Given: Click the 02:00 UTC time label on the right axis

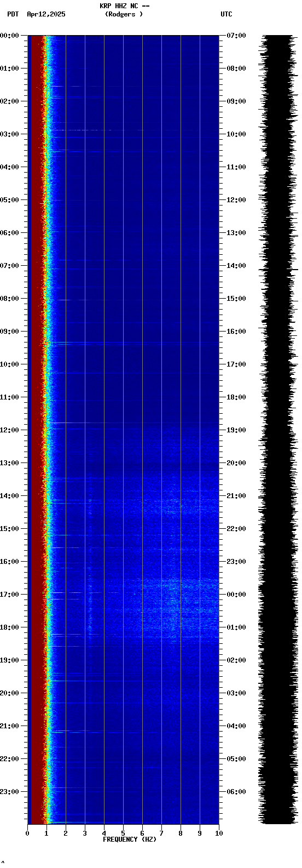Looking at the screenshot, I should (x=236, y=660).
